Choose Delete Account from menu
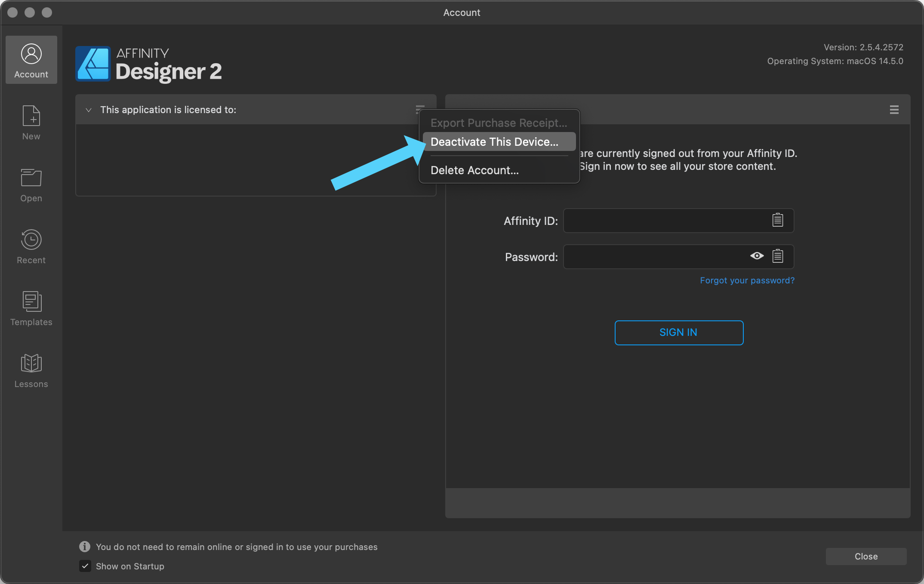The image size is (924, 584). click(499, 170)
